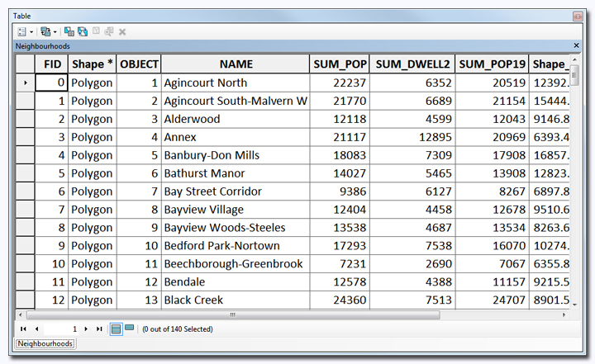Toggle Show all records view
Screen dimensions: 595x364
[117, 329]
